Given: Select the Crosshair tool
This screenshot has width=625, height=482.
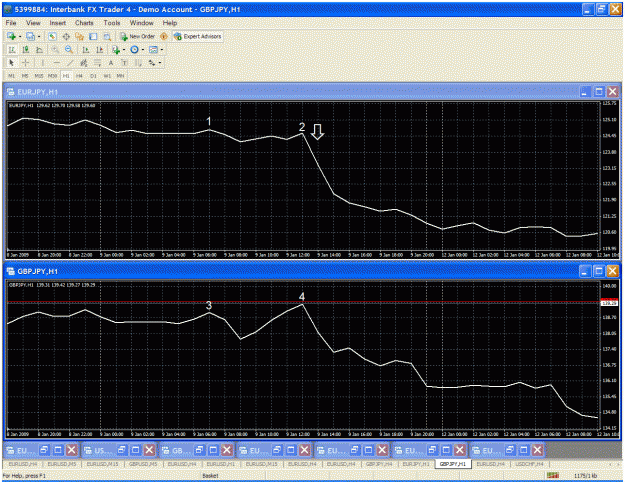Looking at the screenshot, I should [26, 63].
